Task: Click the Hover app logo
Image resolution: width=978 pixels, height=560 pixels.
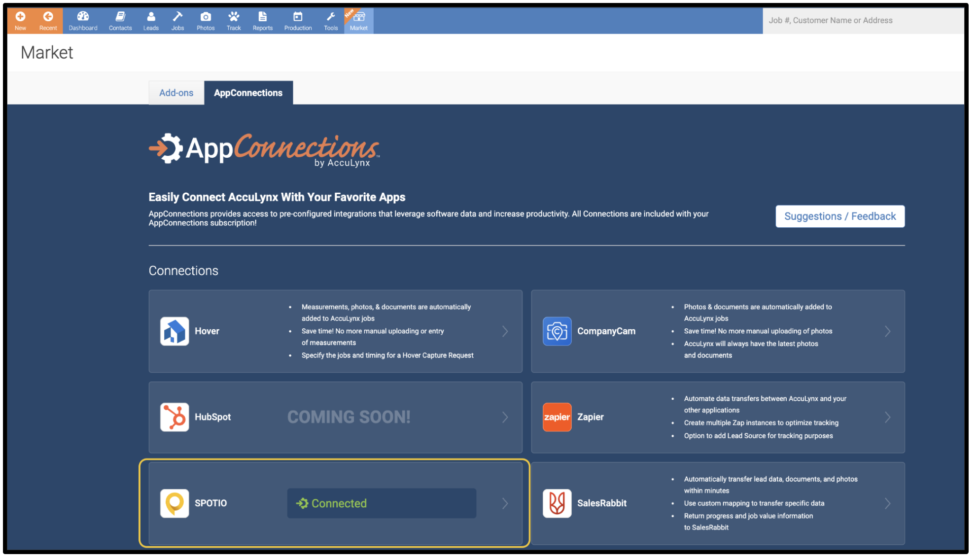Action: (x=175, y=332)
